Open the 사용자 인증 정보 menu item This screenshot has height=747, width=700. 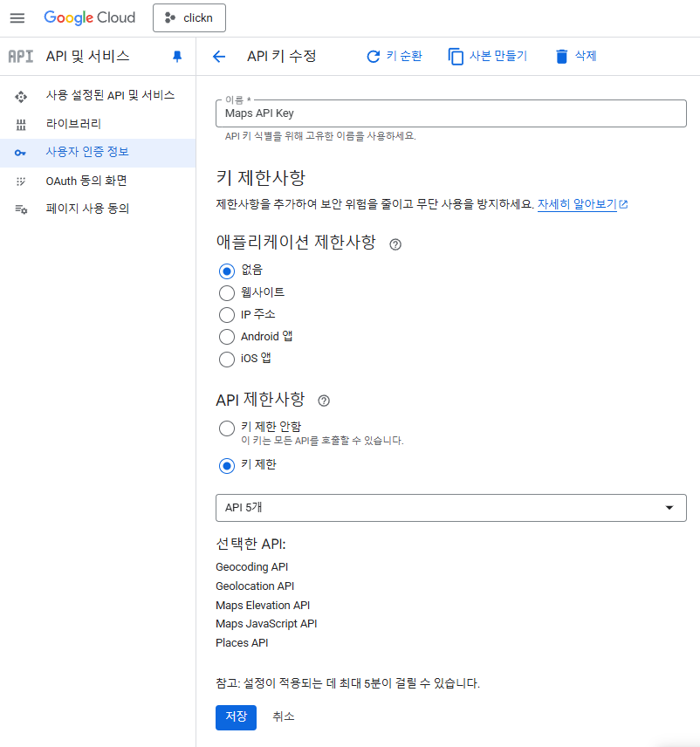(98, 153)
